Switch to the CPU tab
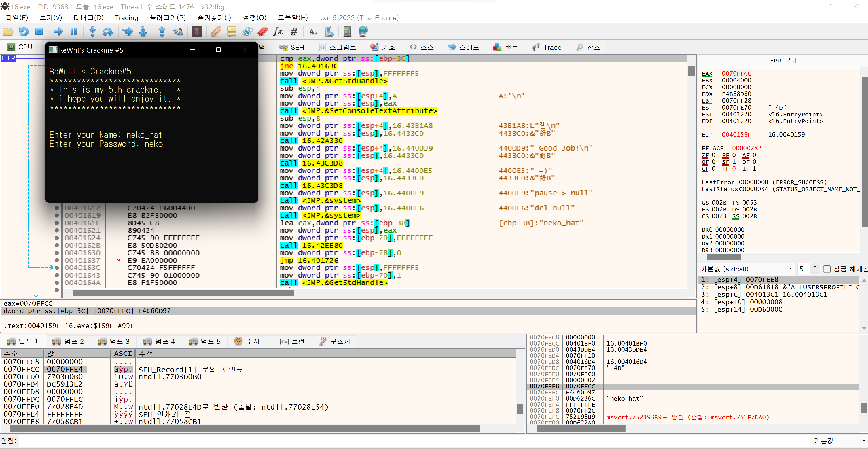The height and width of the screenshot is (449, 868). point(20,47)
